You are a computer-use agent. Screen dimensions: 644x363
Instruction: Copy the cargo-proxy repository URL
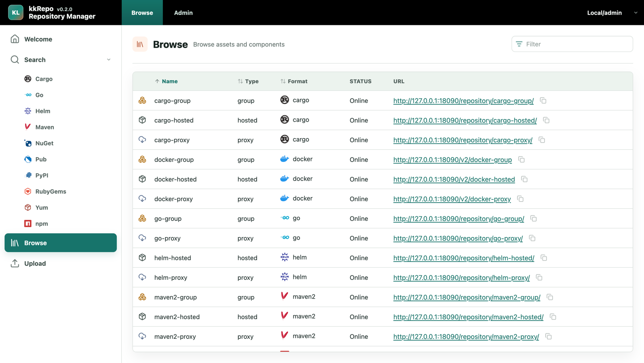point(542,140)
